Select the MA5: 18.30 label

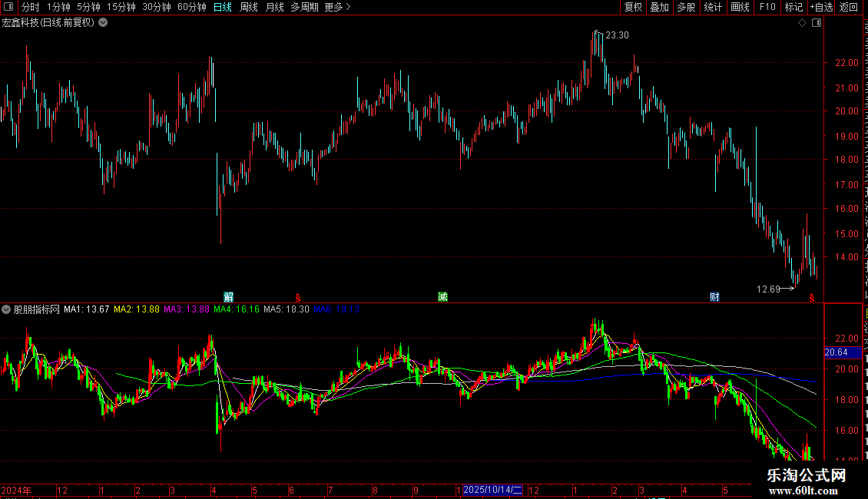[x=287, y=309]
